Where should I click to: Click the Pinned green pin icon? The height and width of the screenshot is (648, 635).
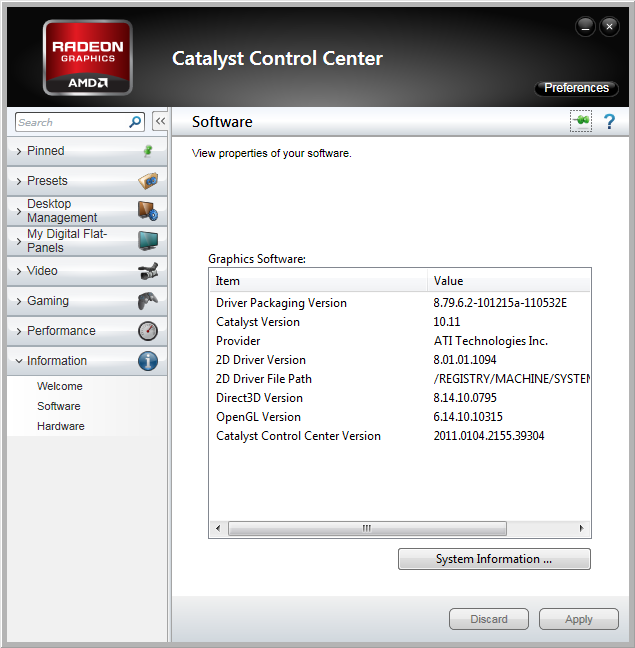point(147,151)
